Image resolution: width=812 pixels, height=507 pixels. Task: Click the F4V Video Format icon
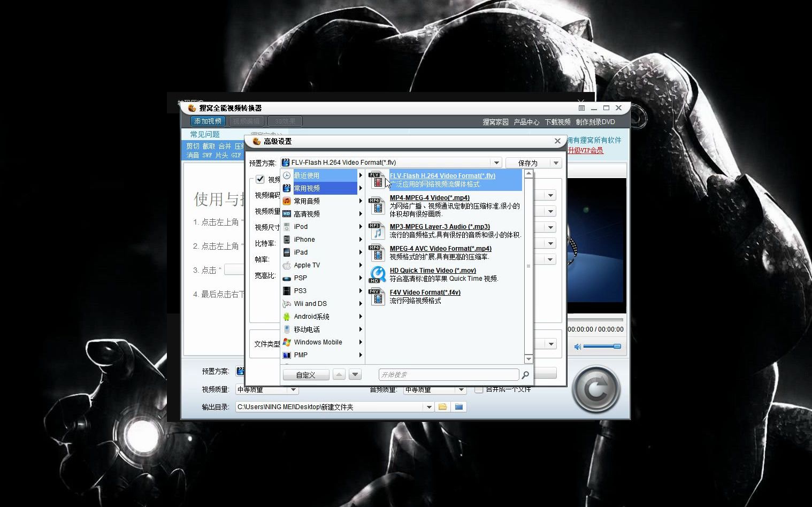pos(377,296)
